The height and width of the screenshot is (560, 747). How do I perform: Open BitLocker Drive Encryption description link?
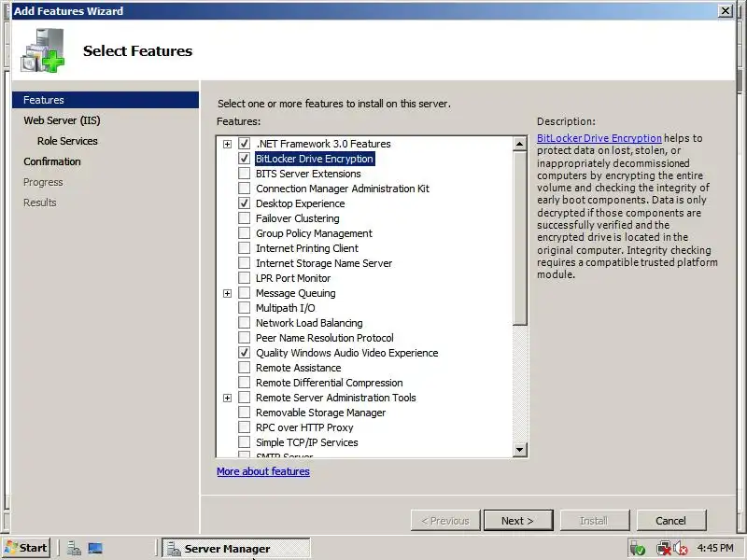point(599,138)
